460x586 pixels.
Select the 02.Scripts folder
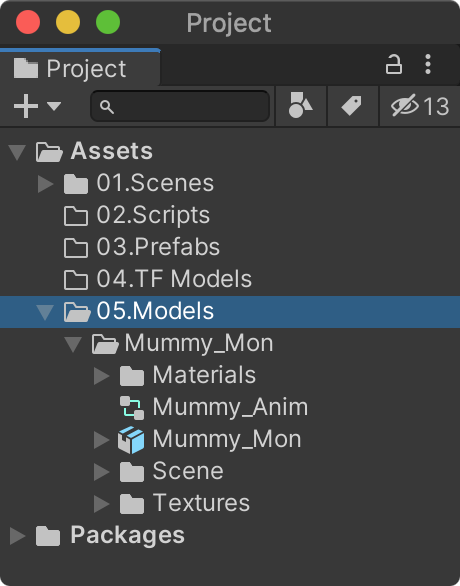(137, 216)
